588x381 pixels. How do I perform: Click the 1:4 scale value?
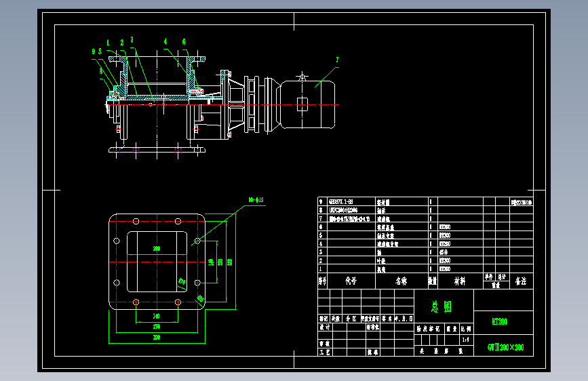coord(465,340)
